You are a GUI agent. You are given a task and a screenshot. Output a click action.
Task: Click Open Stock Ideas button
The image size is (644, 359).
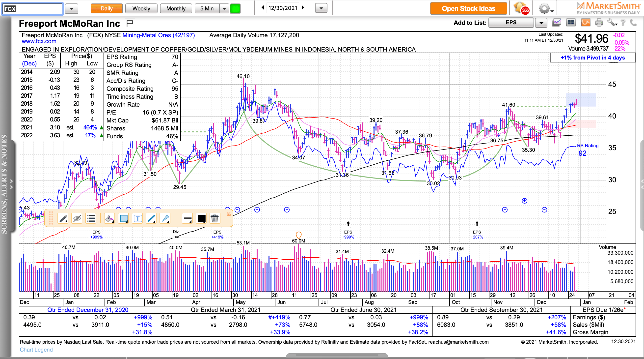click(468, 8)
